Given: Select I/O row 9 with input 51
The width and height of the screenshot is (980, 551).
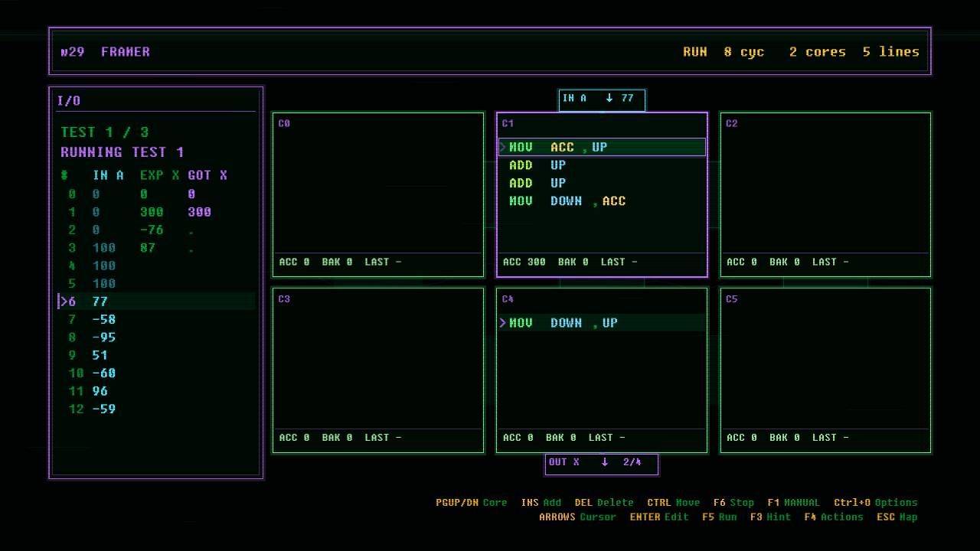Looking at the screenshot, I should click(x=156, y=355).
